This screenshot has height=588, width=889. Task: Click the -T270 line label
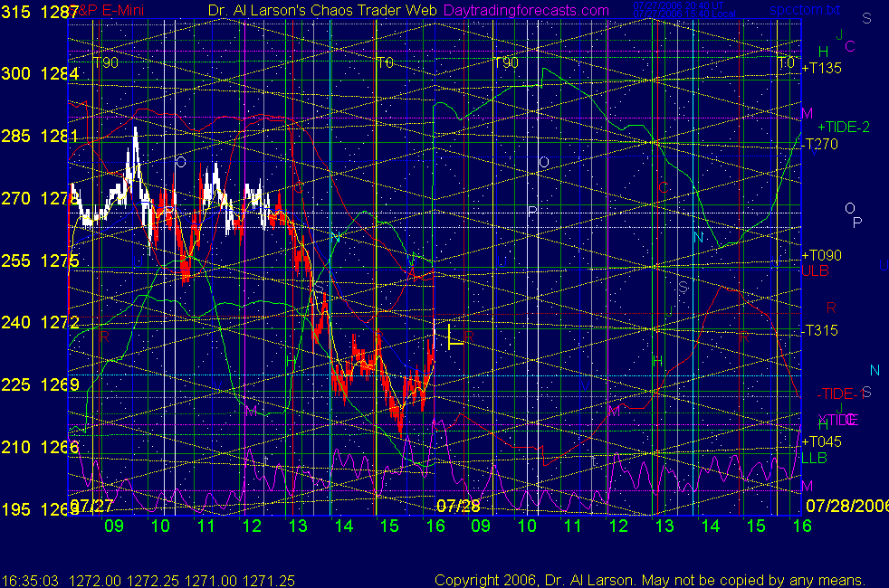point(820,144)
